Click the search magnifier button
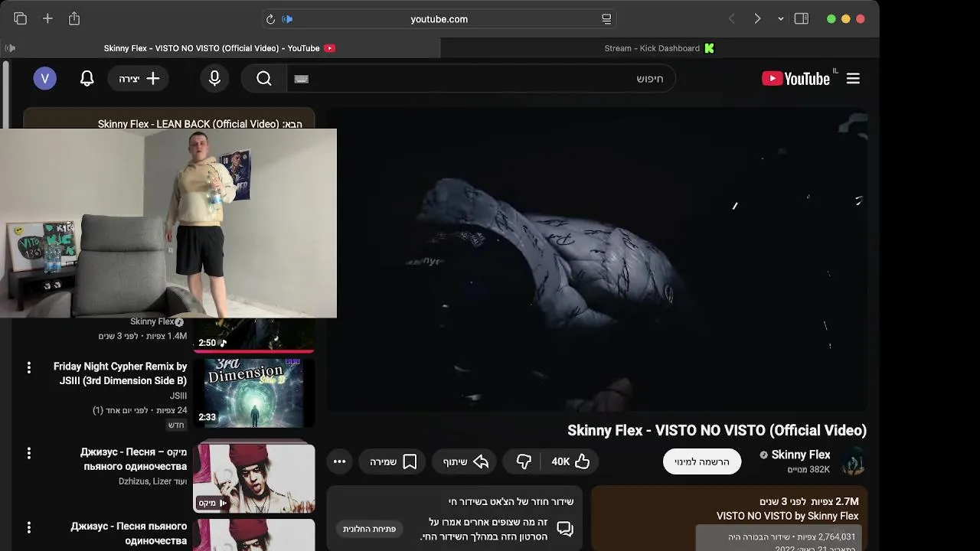The height and width of the screenshot is (551, 980). point(264,78)
